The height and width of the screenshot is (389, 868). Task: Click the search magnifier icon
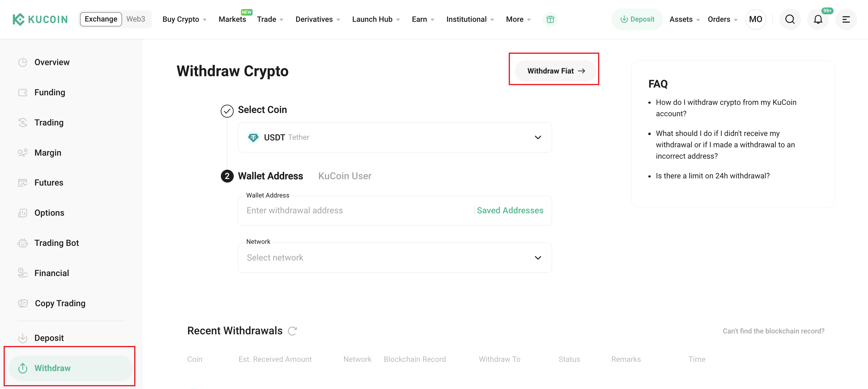790,19
